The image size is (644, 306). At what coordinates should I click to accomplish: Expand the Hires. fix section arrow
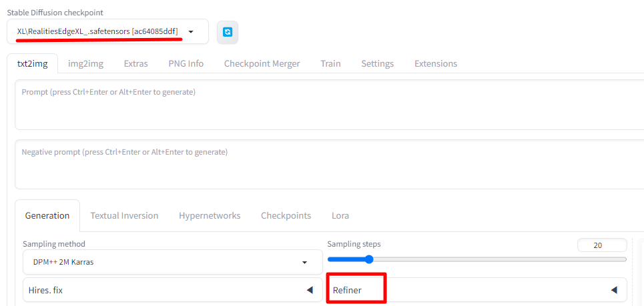tap(310, 290)
